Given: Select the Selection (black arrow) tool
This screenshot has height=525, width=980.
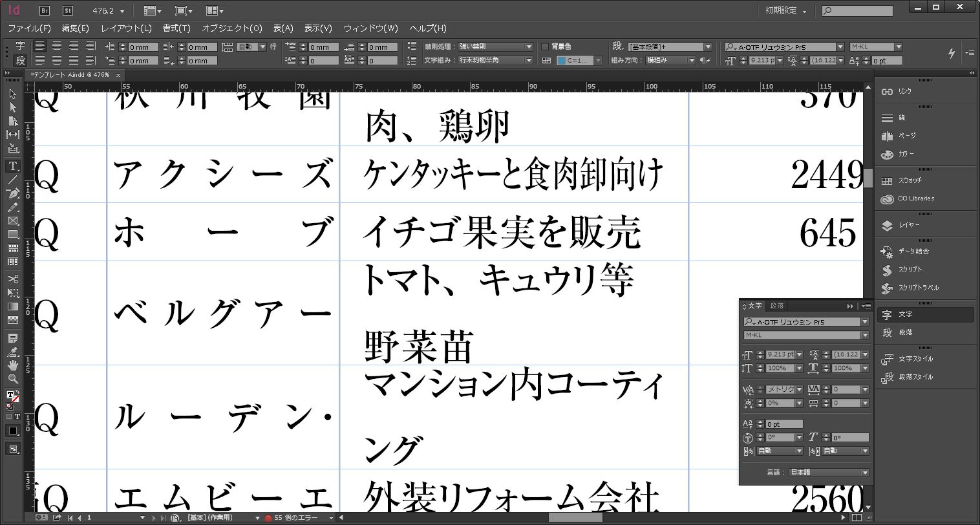Looking at the screenshot, I should (12, 94).
